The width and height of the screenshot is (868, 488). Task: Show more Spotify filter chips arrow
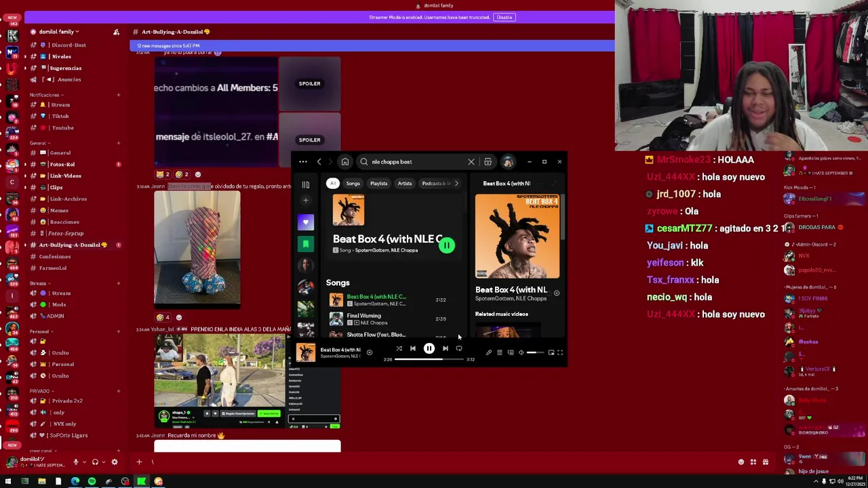click(x=456, y=184)
